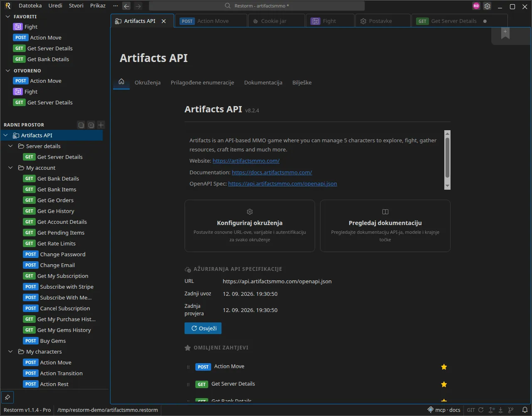The width and height of the screenshot is (532, 416).
Task: Click the folder icon of Server details
Action: [x=21, y=146]
